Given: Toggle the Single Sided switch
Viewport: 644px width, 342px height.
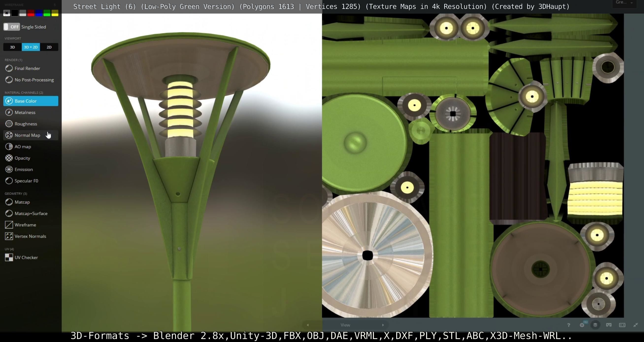Looking at the screenshot, I should click(x=12, y=27).
